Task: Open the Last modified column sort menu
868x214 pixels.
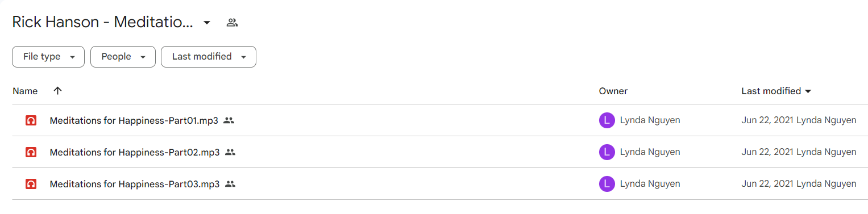Action: coord(776,91)
